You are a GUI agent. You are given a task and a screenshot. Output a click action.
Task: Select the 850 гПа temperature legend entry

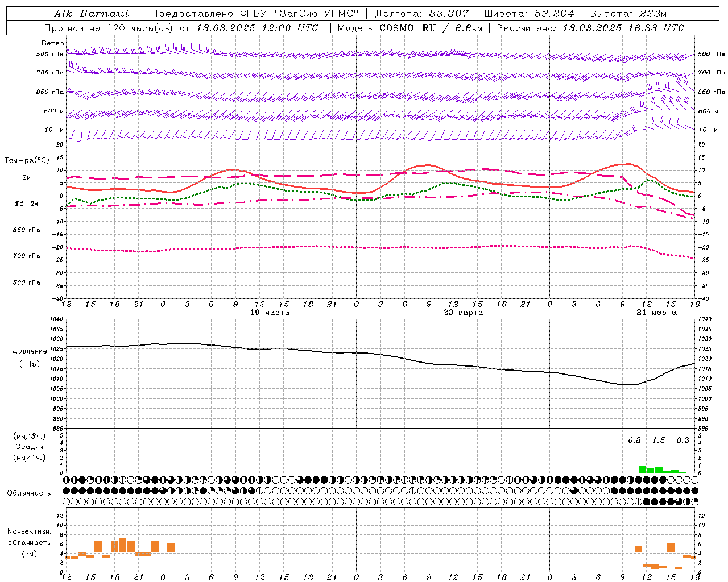click(27, 230)
